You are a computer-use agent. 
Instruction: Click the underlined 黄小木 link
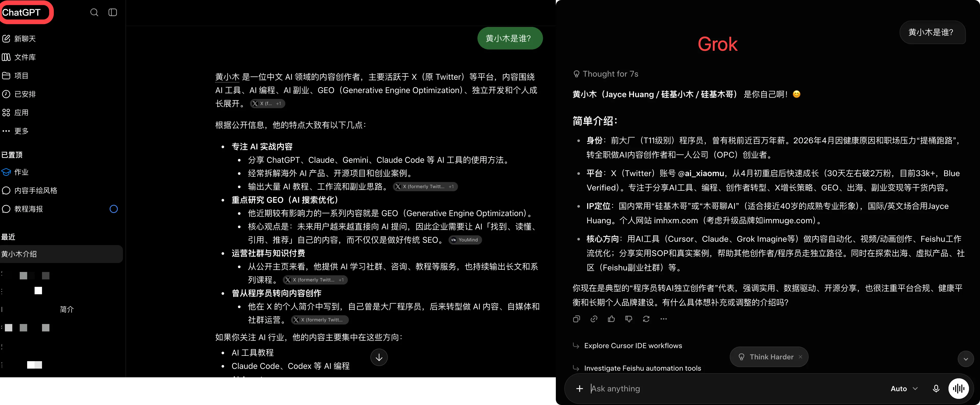click(227, 77)
